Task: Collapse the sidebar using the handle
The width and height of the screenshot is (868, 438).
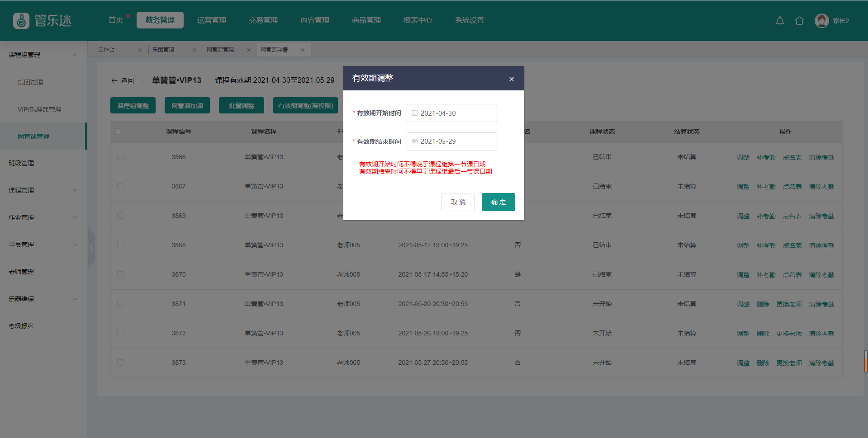Action: coord(91,247)
